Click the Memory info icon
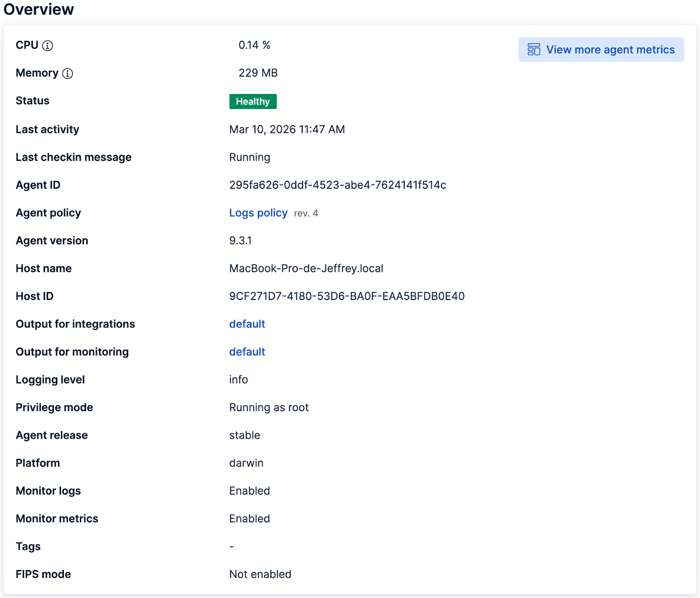This screenshot has width=700, height=598. tap(67, 73)
